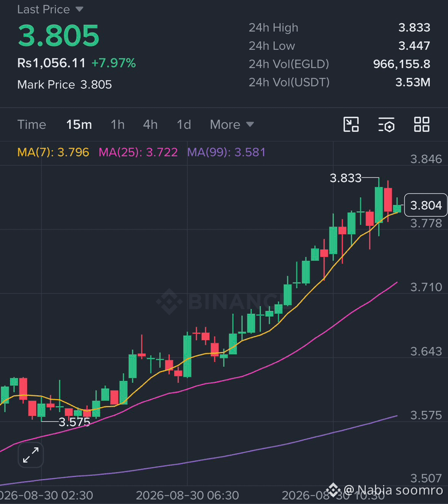The image size is (448, 504).
Task: Click the 24h Low value 3.447
Action: point(414,45)
